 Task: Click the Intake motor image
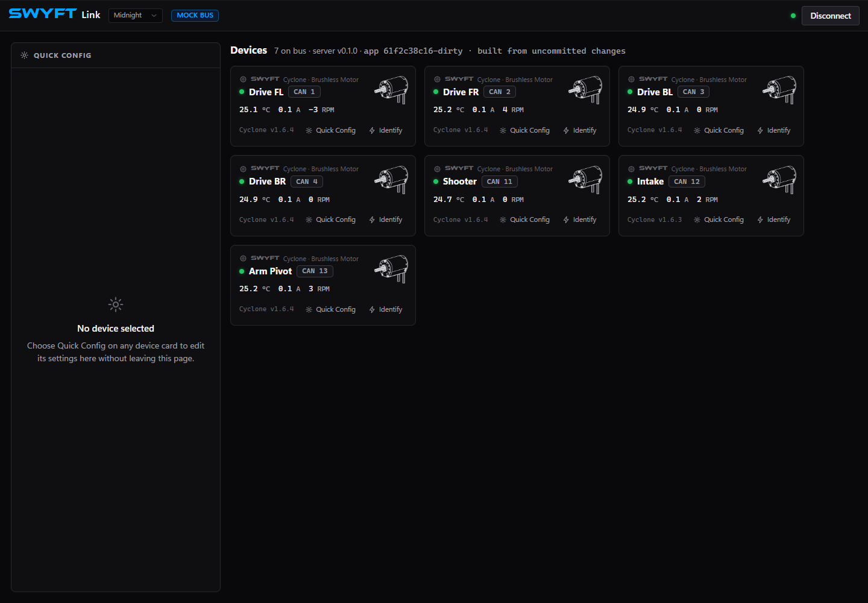(779, 180)
